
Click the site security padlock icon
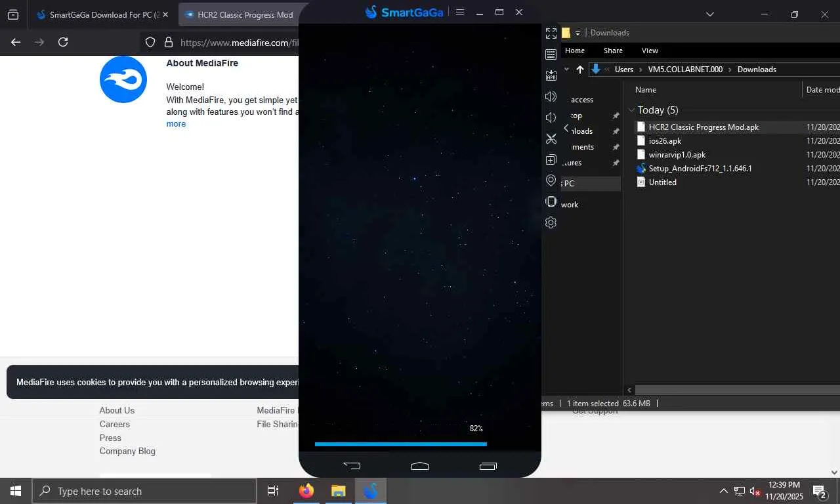click(169, 42)
